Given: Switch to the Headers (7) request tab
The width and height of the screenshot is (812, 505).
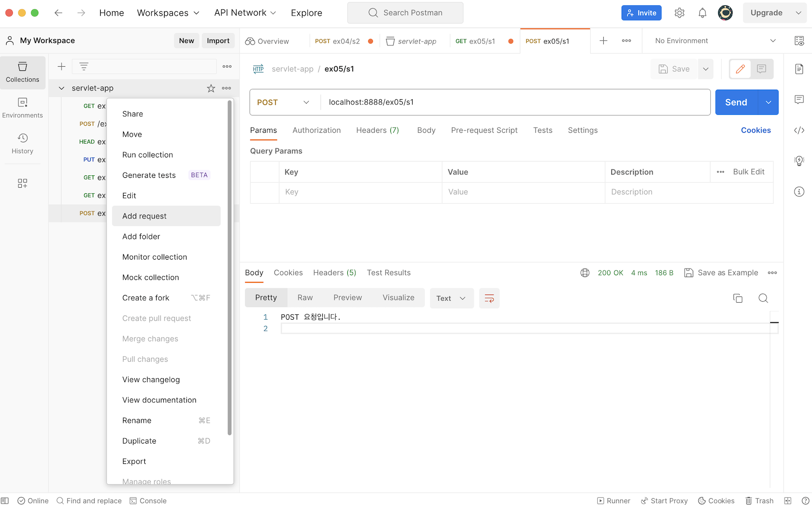Looking at the screenshot, I should [377, 131].
